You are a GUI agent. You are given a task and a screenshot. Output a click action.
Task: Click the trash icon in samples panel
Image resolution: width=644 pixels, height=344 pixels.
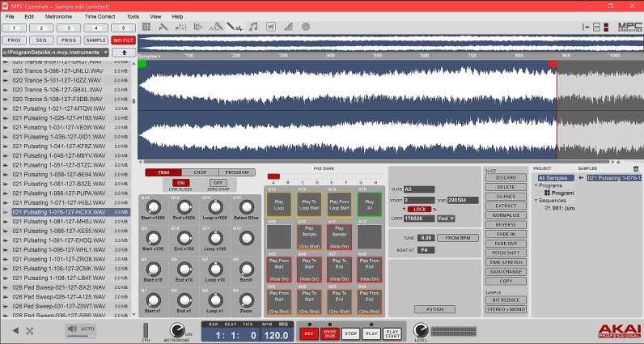(635, 168)
